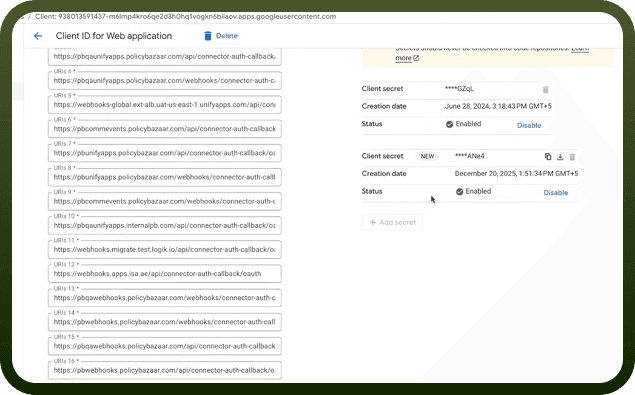Edit the URIs 8 field
This screenshot has height=395, width=635.
(164, 177)
